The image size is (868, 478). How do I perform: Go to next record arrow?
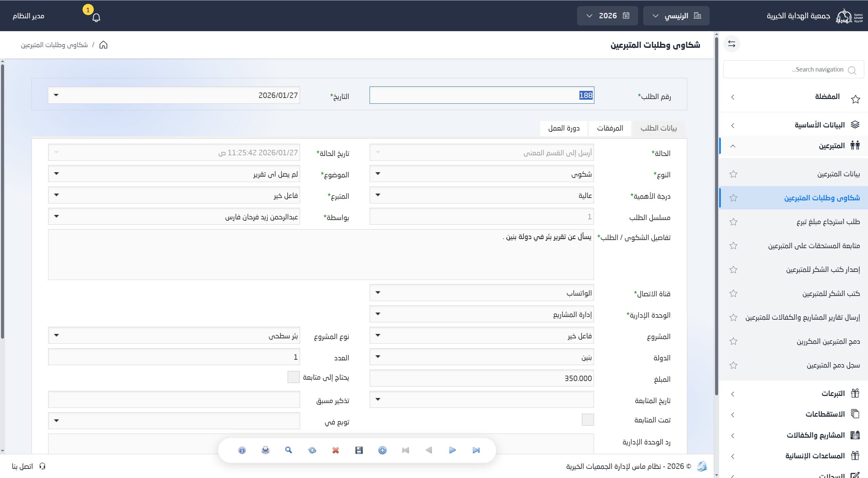click(x=452, y=450)
